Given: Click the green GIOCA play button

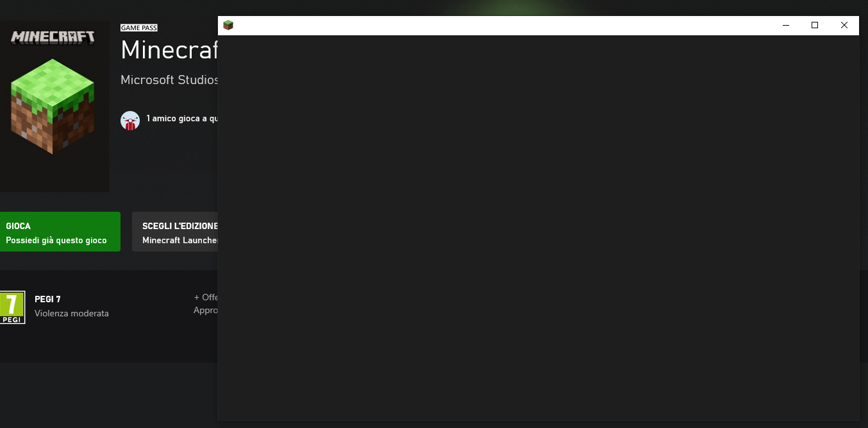Looking at the screenshot, I should pyautogui.click(x=59, y=232).
